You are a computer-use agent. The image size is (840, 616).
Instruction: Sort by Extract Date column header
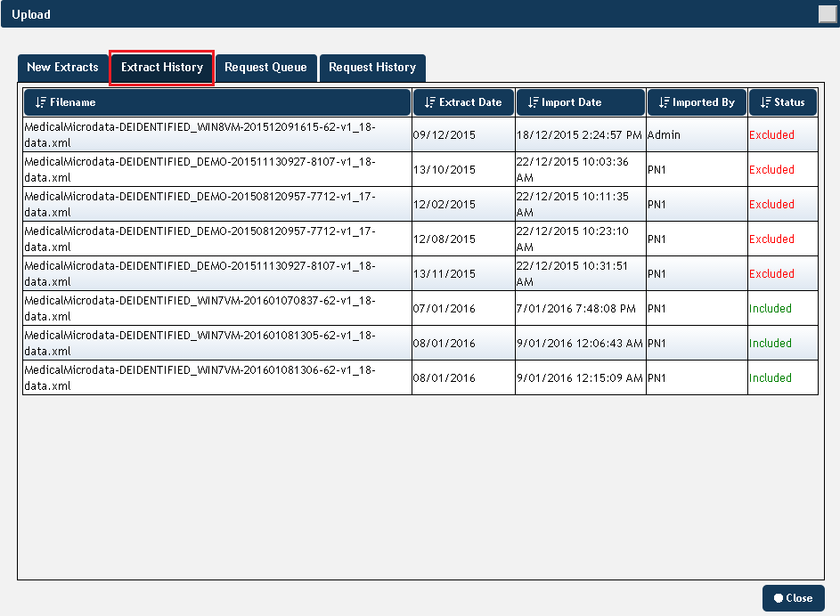463,102
